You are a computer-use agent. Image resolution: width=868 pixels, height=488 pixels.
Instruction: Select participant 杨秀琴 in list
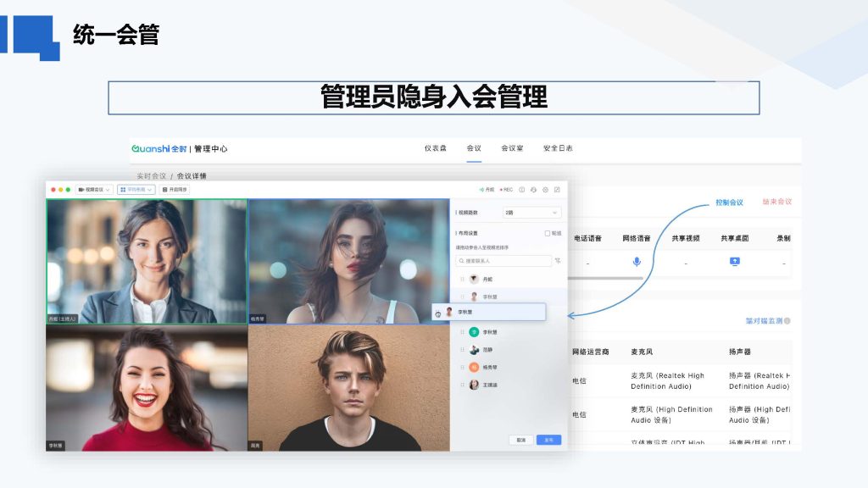(509, 368)
